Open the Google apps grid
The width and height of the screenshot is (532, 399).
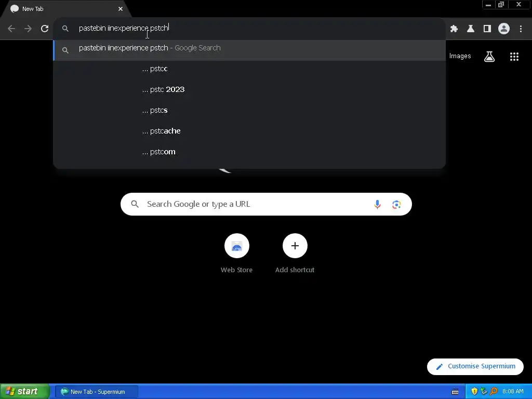514,56
